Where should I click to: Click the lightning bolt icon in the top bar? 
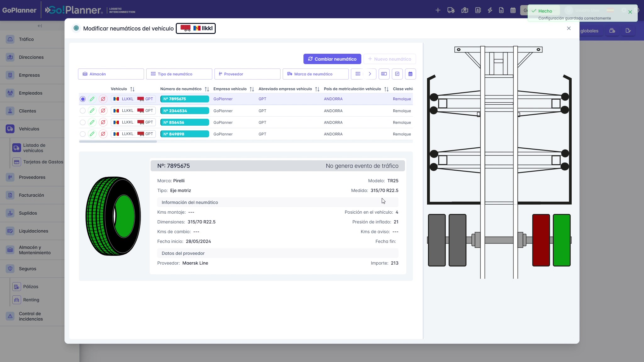click(x=490, y=10)
